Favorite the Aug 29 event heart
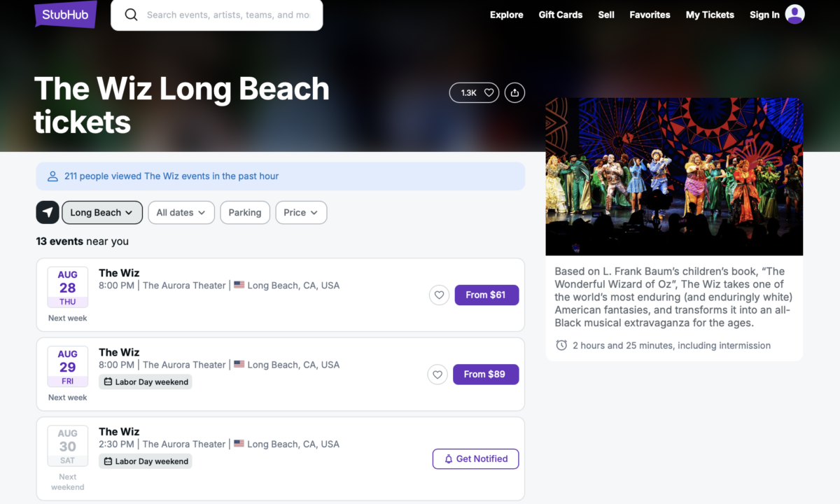Viewport: 840px width, 504px height. 437,374
